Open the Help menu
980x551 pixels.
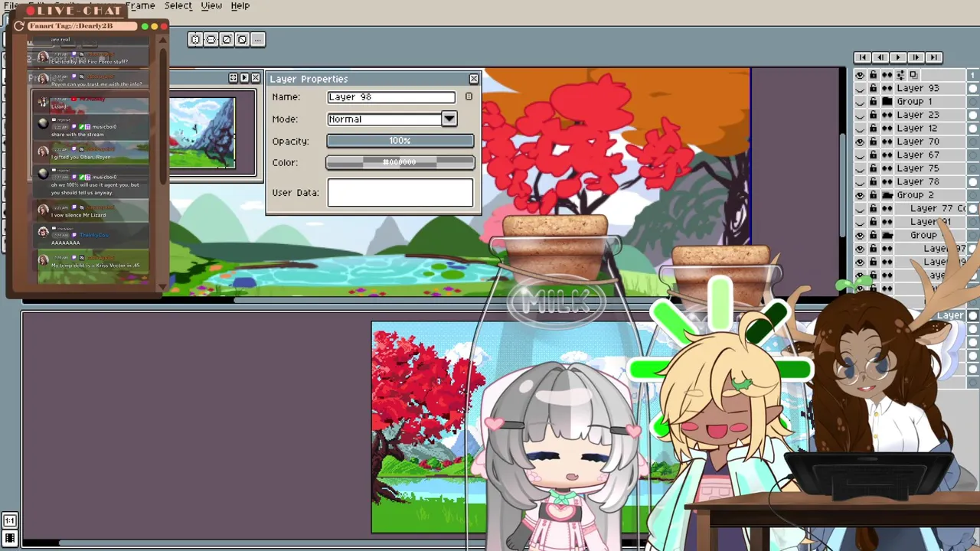(240, 5)
